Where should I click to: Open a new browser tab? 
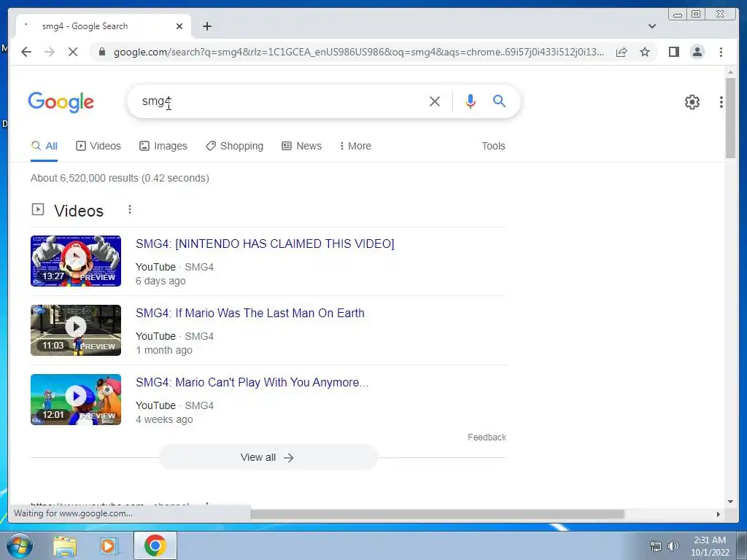tap(206, 26)
